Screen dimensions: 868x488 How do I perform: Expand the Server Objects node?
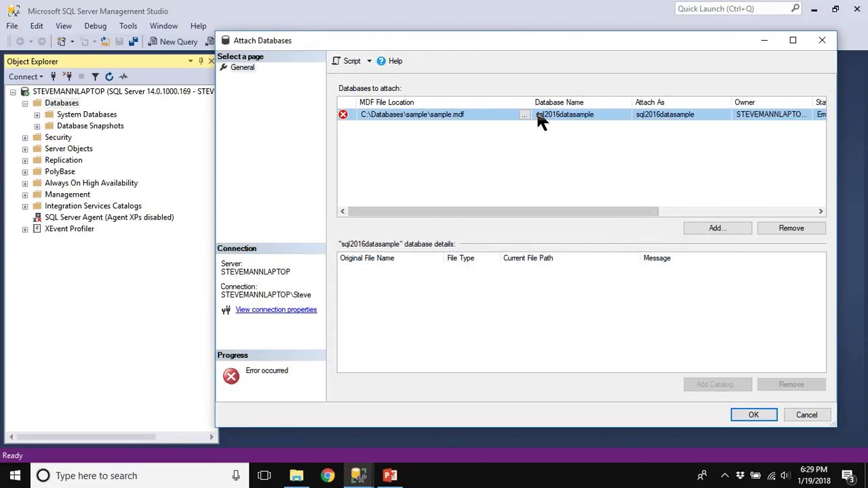coord(25,149)
